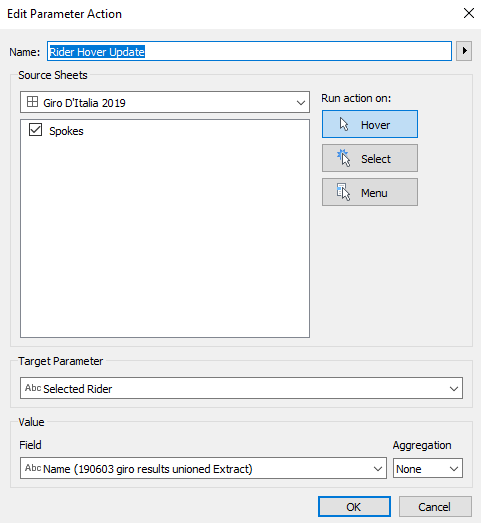481x523 pixels.
Task: Set run action on Hover
Action: 370,124
